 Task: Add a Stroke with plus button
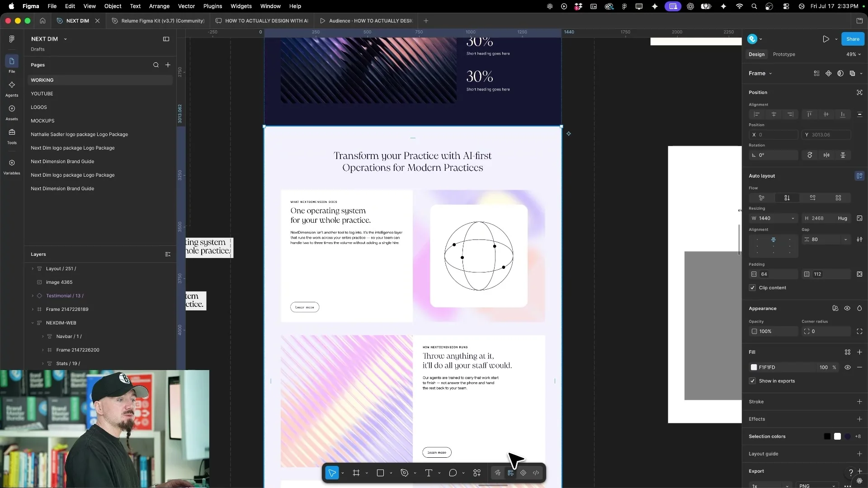(859, 402)
